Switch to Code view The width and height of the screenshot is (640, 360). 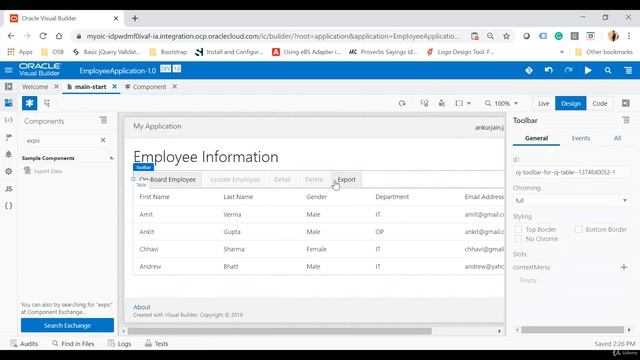(600, 103)
